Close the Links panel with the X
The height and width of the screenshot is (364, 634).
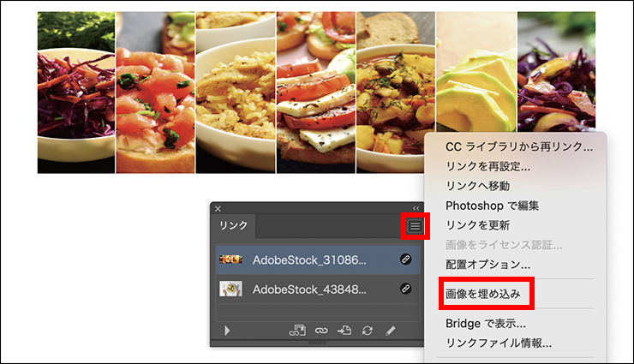tap(218, 208)
